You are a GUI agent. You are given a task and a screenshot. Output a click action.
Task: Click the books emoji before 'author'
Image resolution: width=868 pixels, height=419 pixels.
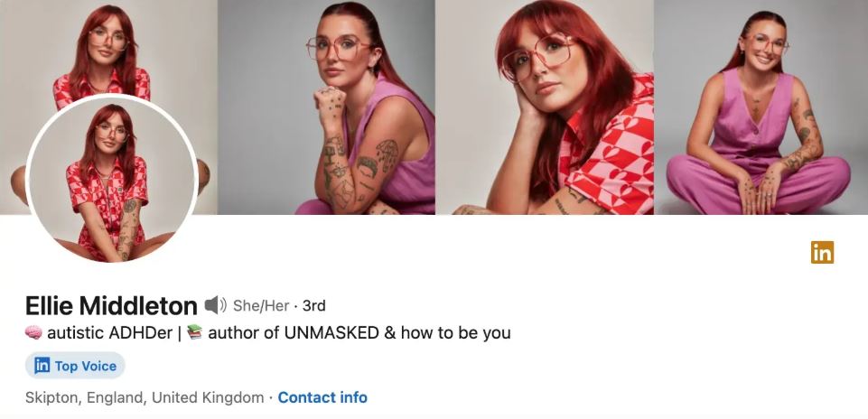pos(195,332)
